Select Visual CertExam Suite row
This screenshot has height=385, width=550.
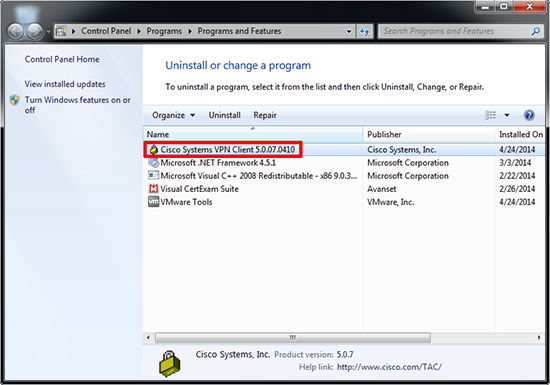[x=344, y=189]
